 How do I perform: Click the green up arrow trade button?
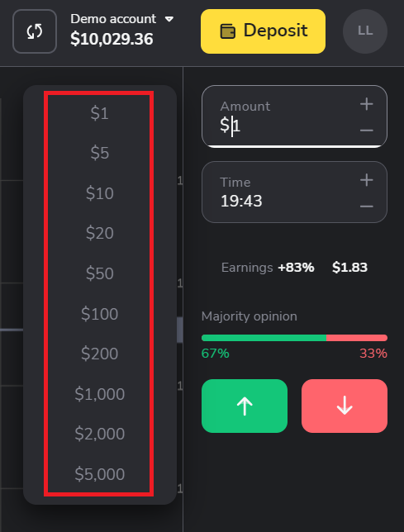coord(245,406)
